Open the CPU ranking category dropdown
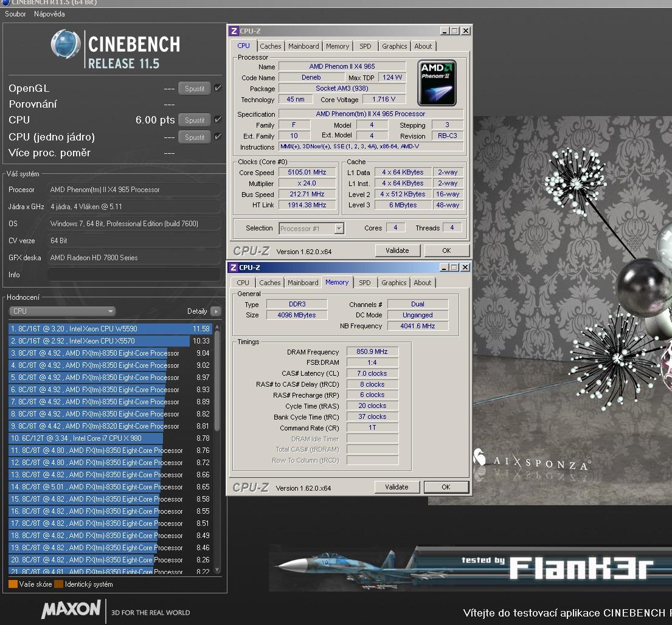This screenshot has height=625, width=672. [62, 311]
